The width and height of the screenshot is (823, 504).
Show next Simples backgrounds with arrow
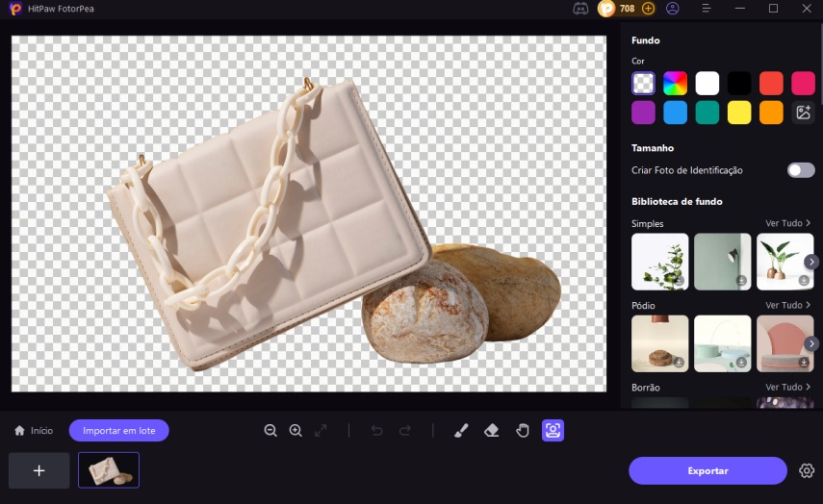[811, 262]
